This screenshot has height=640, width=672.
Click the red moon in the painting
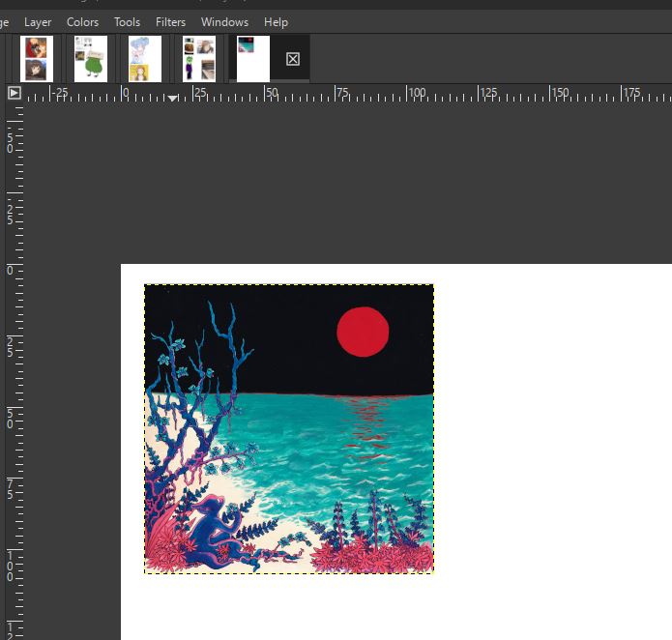363,332
